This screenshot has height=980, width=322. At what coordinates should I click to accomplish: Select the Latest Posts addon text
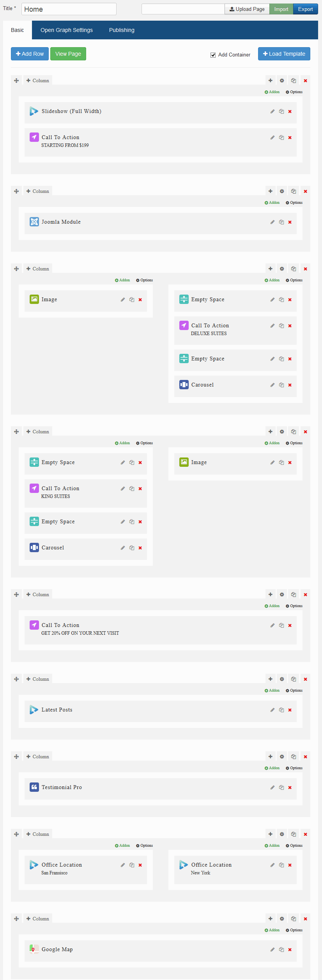[57, 710]
